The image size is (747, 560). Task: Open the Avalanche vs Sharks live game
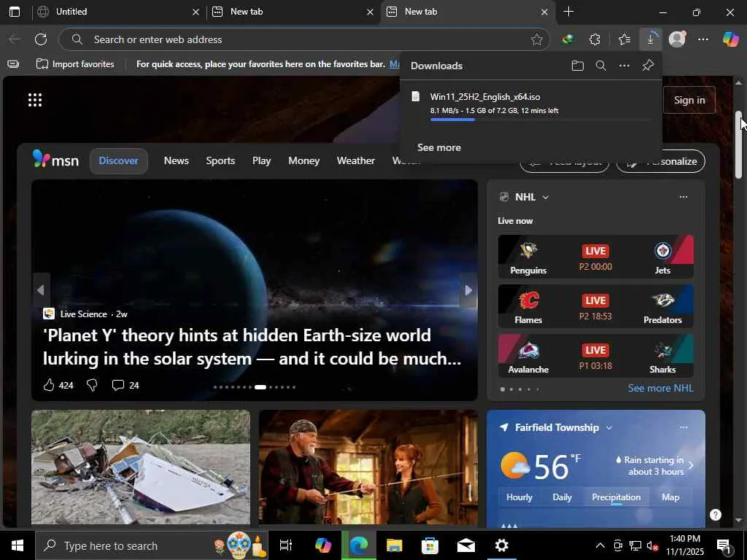tap(595, 356)
